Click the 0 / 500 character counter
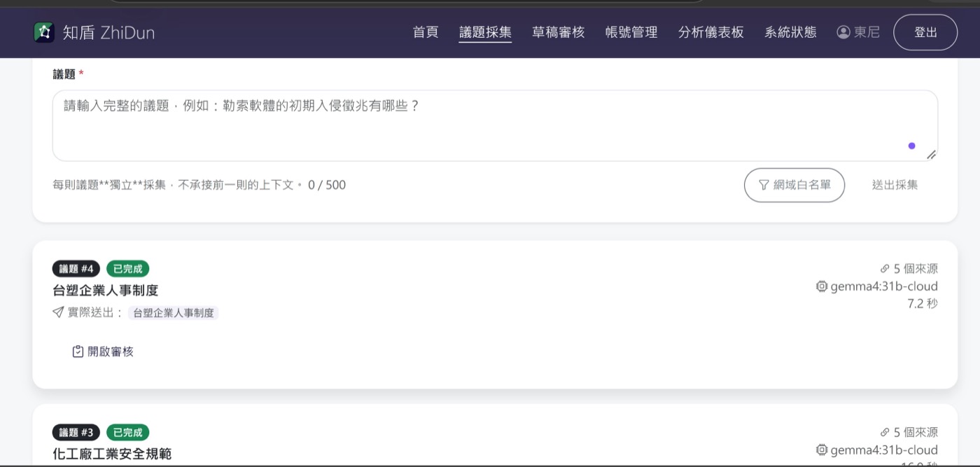980x467 pixels. [327, 185]
